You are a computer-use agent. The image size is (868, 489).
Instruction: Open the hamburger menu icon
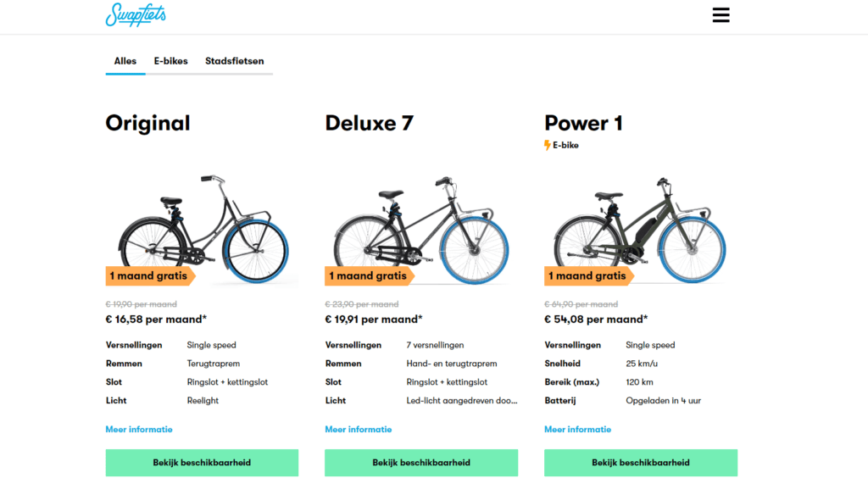721,15
